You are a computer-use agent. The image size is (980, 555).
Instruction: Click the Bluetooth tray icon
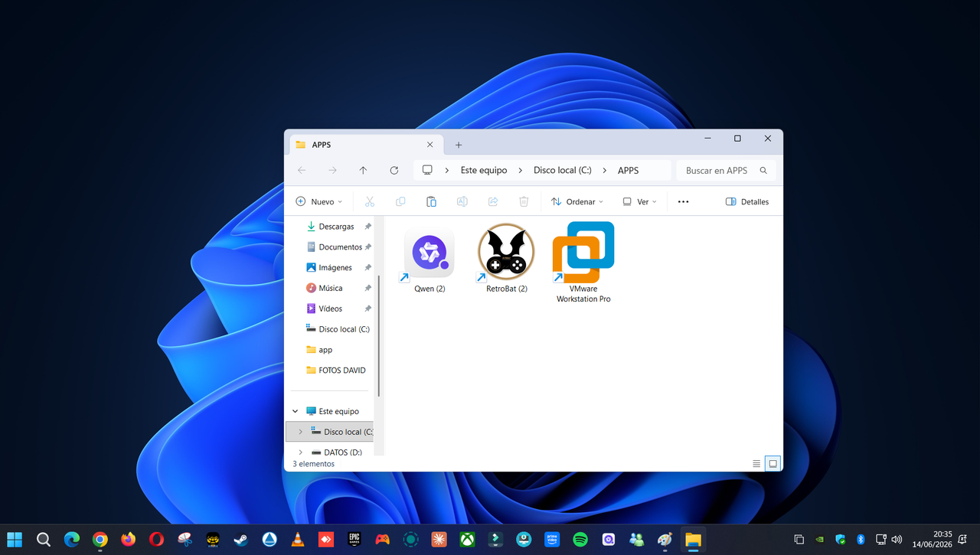click(861, 539)
